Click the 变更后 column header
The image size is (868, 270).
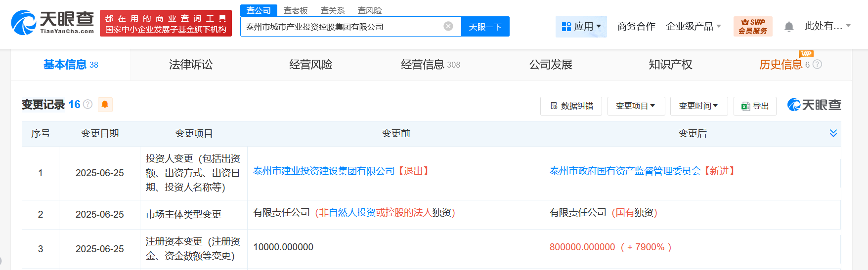coord(693,133)
